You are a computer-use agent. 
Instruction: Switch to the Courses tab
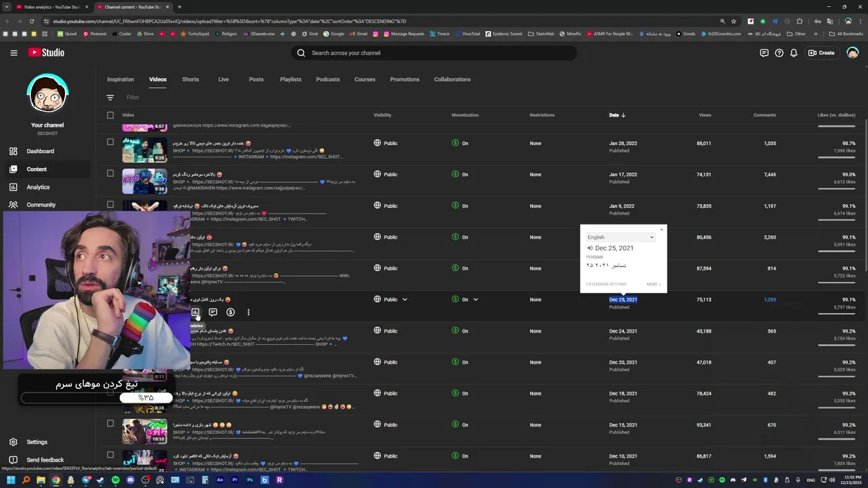(x=365, y=79)
